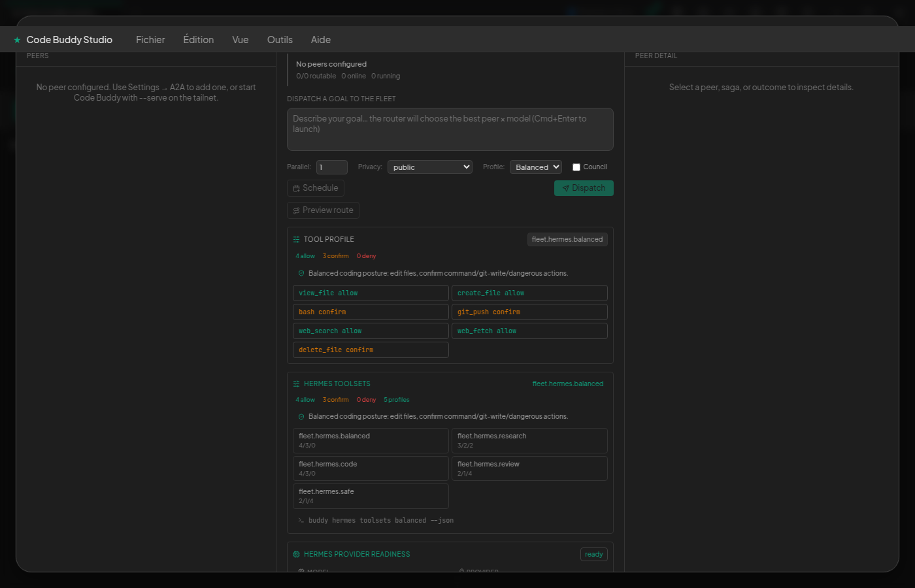Click the Hermes Toolsets posture description text

pyautogui.click(x=438, y=416)
